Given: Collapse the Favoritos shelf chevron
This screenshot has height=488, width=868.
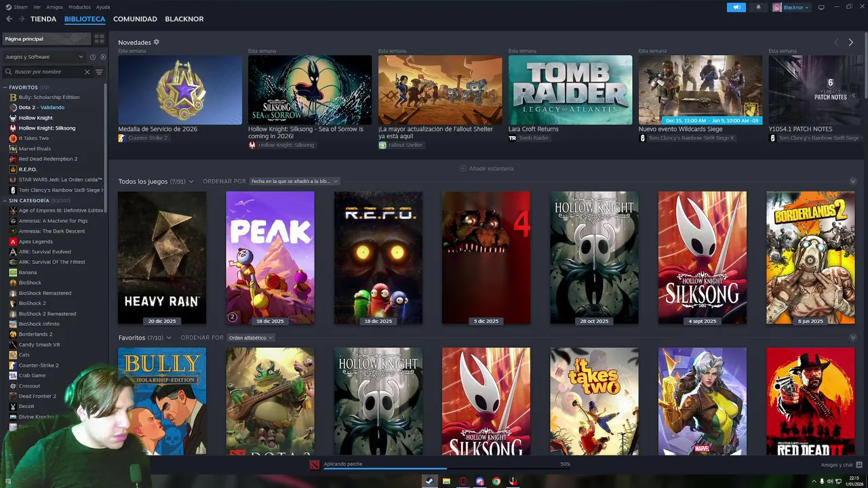Looking at the screenshot, I should point(853,338).
